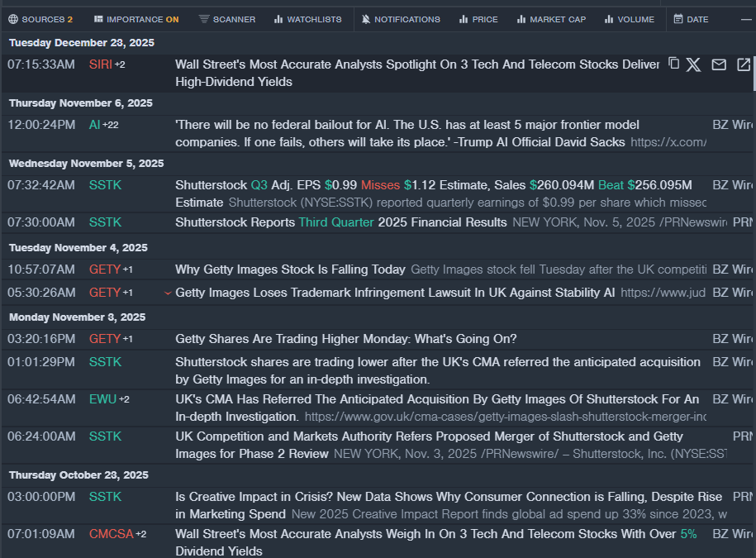This screenshot has height=558, width=756.
Task: Open 'Wall Street's Most Accurate Analysts Weigh In' headline
Action: (x=436, y=542)
